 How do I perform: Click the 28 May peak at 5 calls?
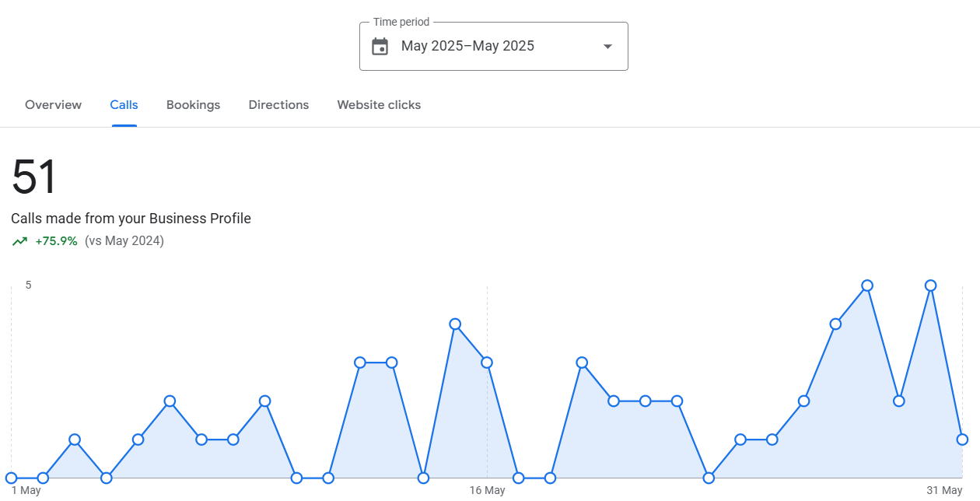pyautogui.click(x=867, y=286)
